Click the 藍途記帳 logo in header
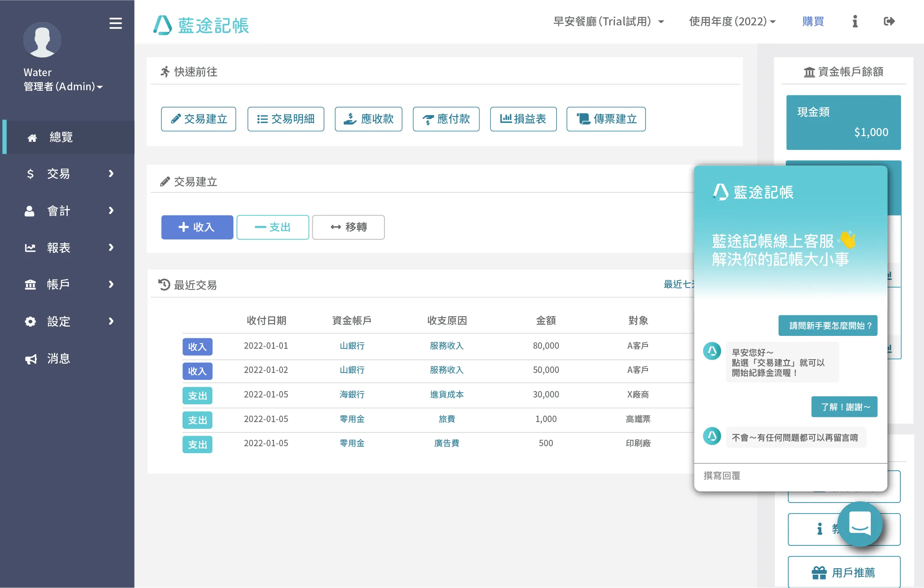 [x=201, y=25]
